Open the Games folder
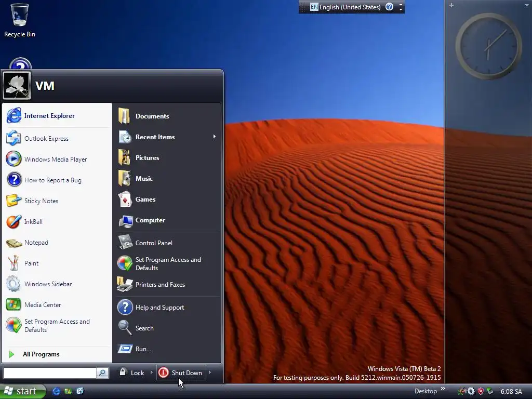This screenshot has width=532, height=399. click(x=167, y=199)
